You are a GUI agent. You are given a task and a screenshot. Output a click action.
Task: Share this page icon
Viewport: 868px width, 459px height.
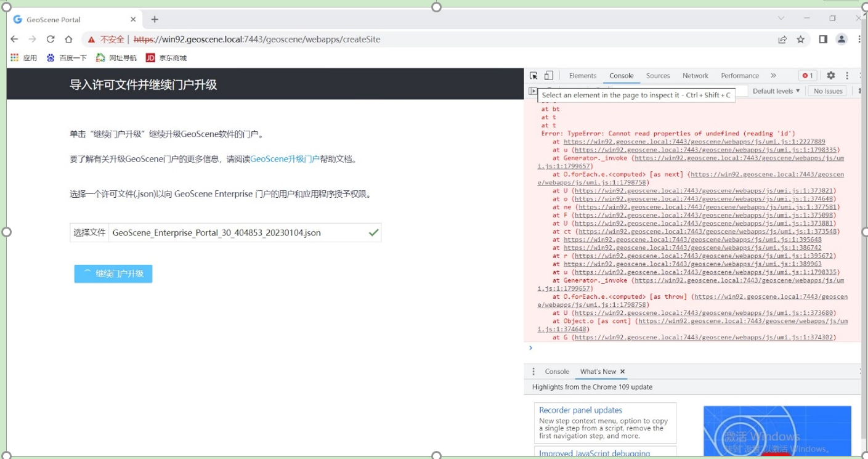782,39
